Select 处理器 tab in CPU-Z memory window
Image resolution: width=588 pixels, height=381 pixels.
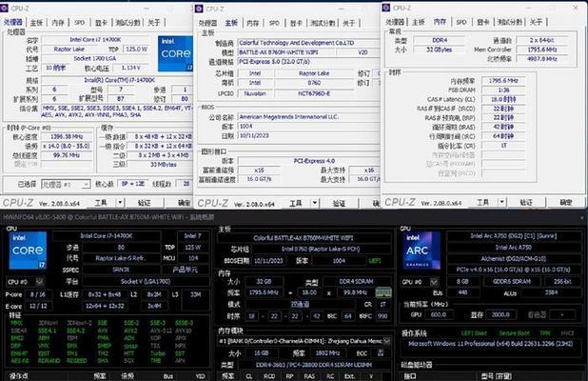(395, 22)
